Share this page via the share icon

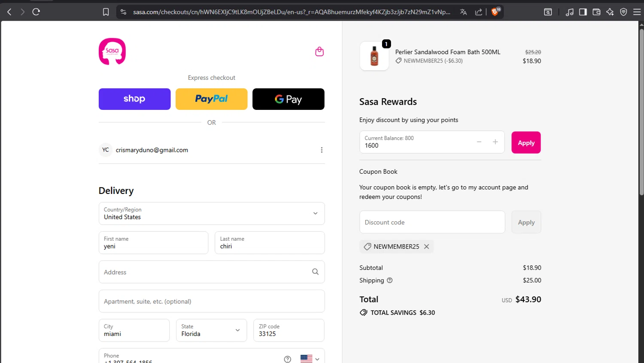(x=478, y=12)
